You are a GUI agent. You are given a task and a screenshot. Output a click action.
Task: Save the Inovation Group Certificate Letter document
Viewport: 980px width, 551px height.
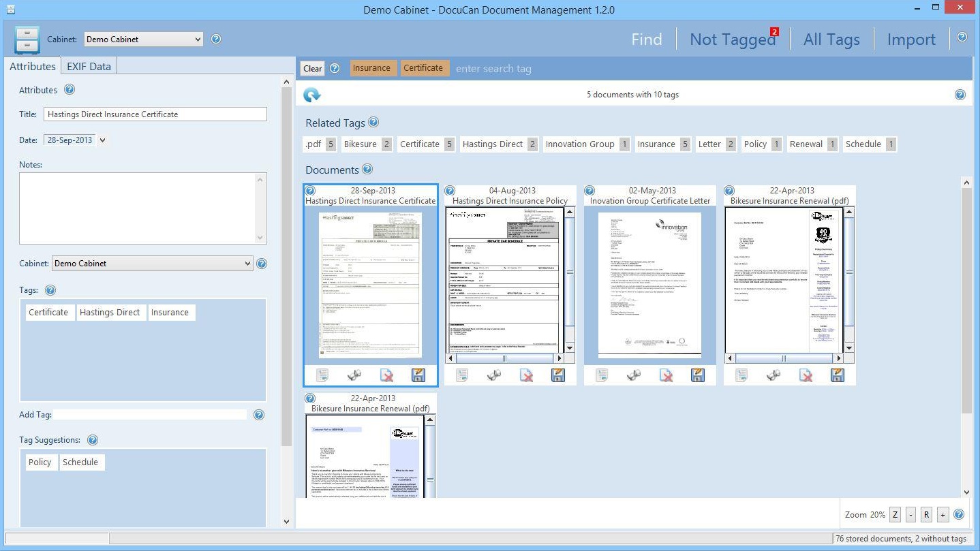point(697,375)
